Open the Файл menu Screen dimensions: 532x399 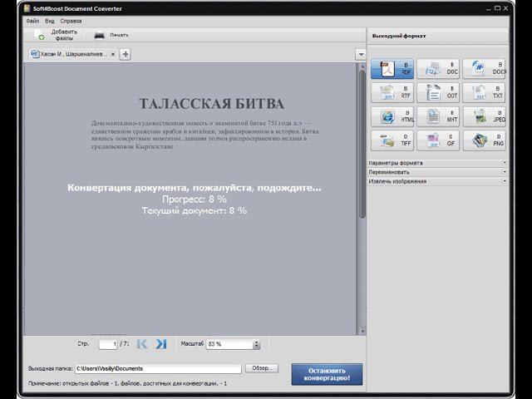[x=32, y=21]
